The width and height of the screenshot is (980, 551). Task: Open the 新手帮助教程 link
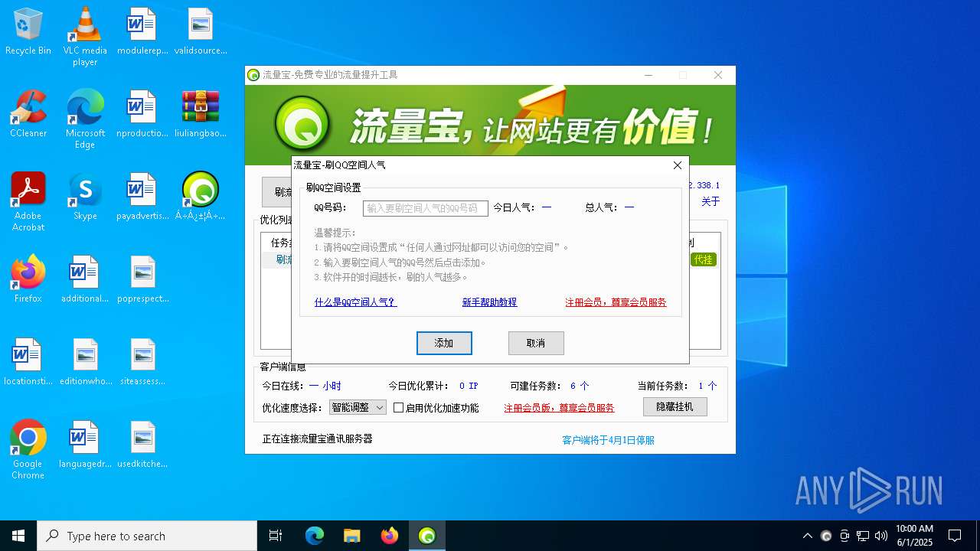point(489,302)
